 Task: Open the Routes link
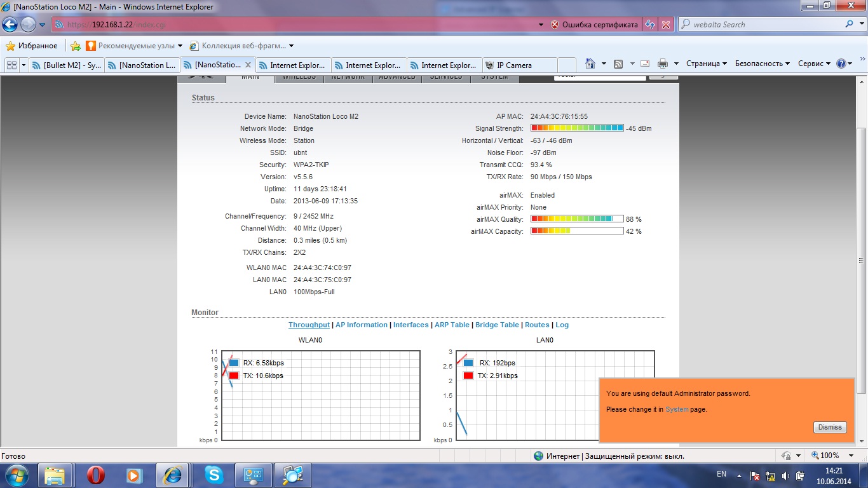click(x=537, y=325)
